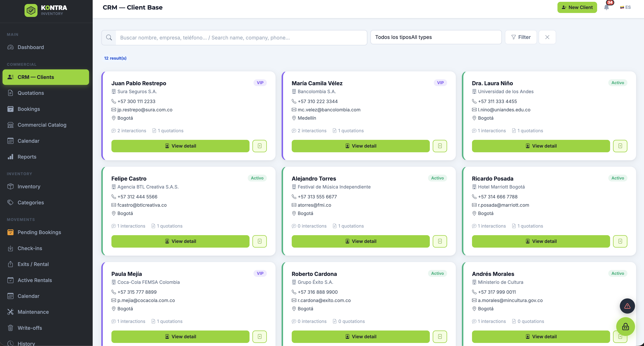Open the notifications bell icon
Image resolution: width=644 pixels, height=346 pixels.
coord(606,7)
